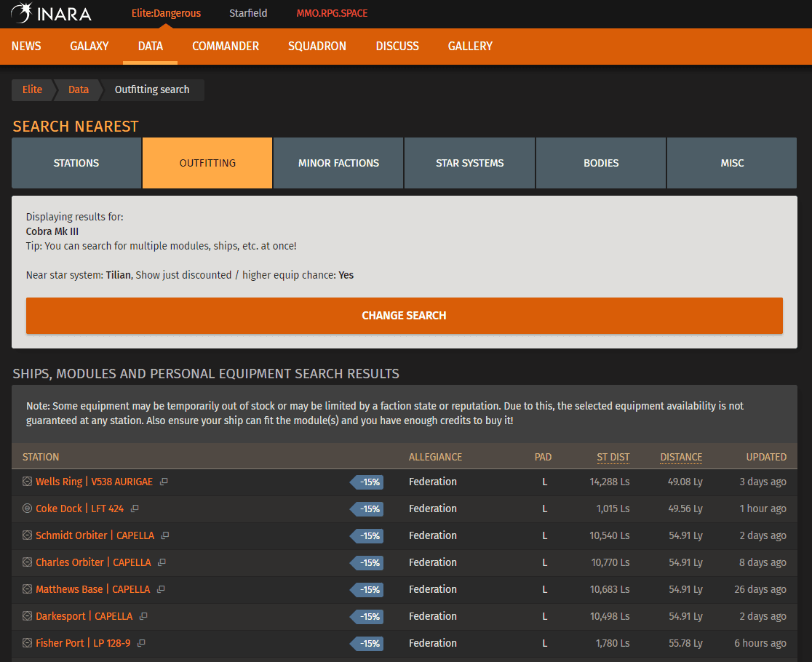Click station type icon for Coke Dock

[28, 509]
